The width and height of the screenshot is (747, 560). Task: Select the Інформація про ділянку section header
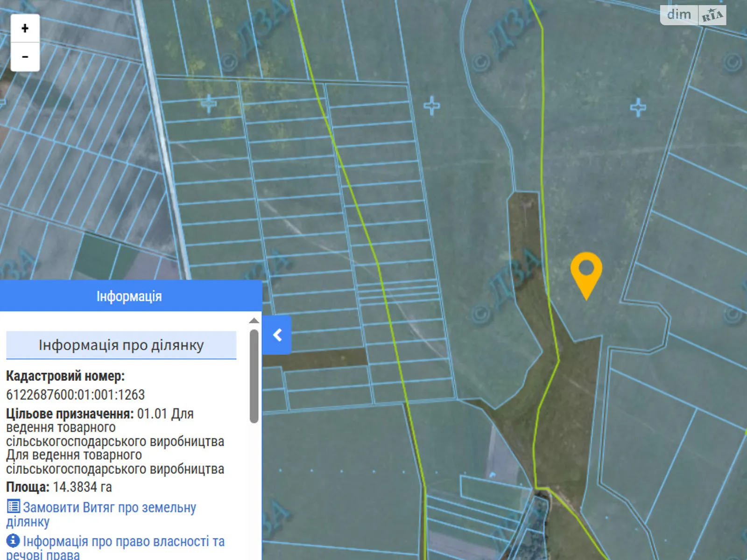pos(121,345)
